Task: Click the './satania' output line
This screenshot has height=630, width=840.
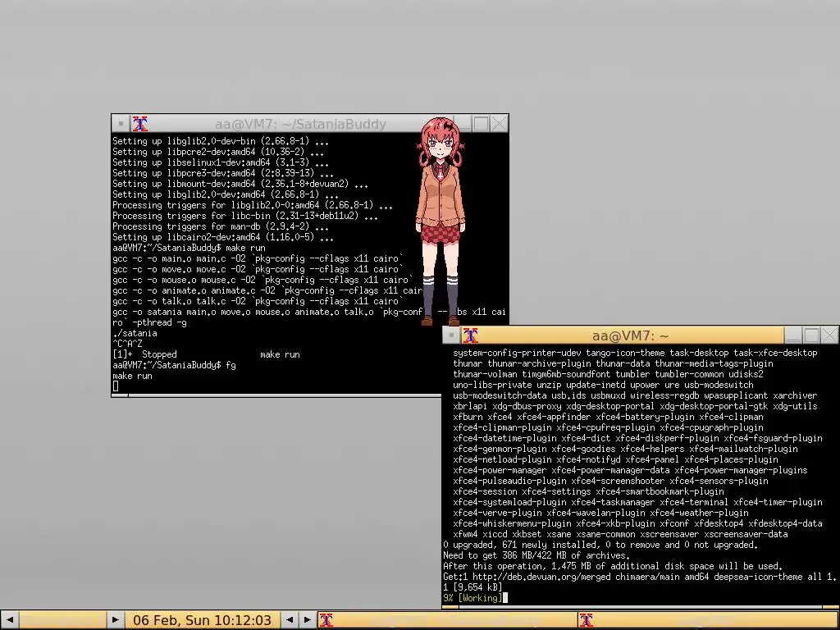Action: click(135, 333)
